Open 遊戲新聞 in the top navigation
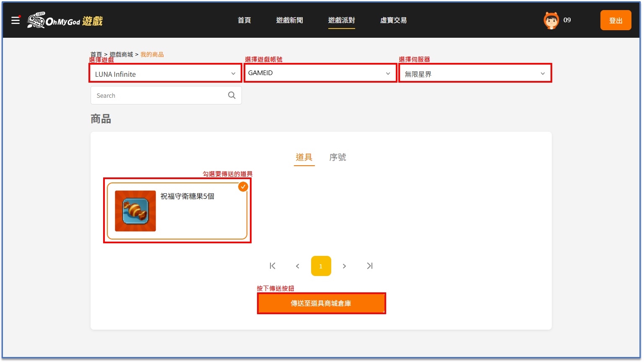The height and width of the screenshot is (362, 644). tap(289, 20)
